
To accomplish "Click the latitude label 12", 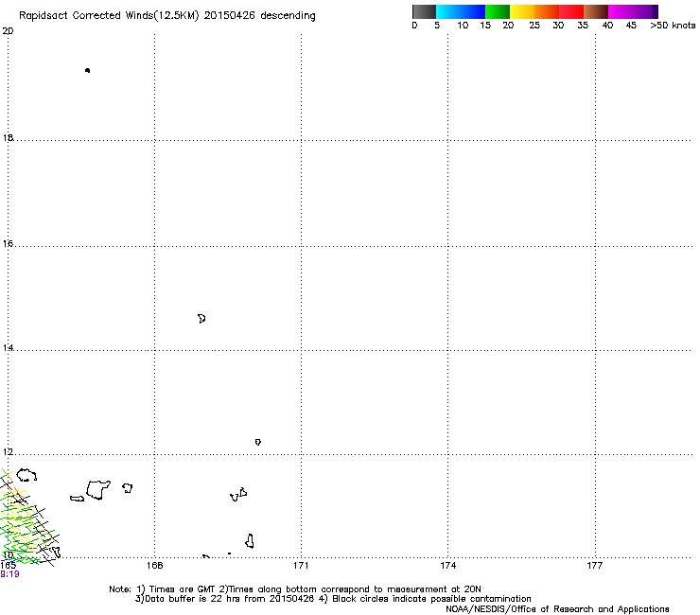I will pyautogui.click(x=8, y=452).
